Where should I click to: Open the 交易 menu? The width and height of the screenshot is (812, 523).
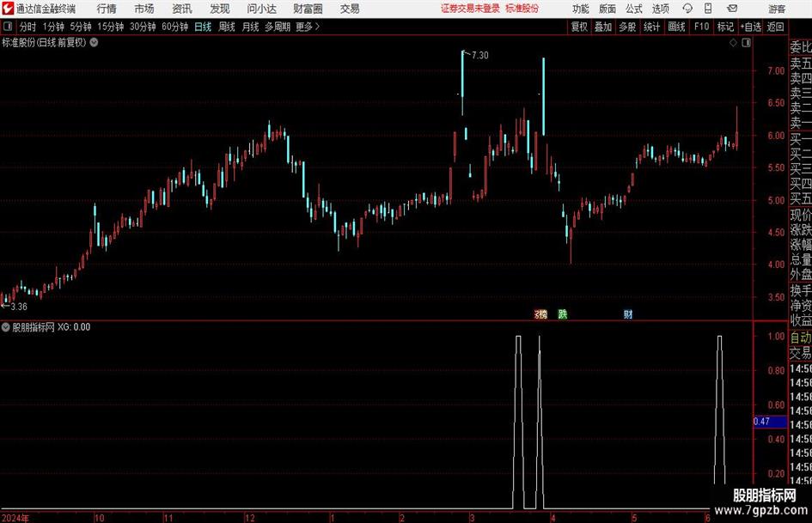point(350,9)
